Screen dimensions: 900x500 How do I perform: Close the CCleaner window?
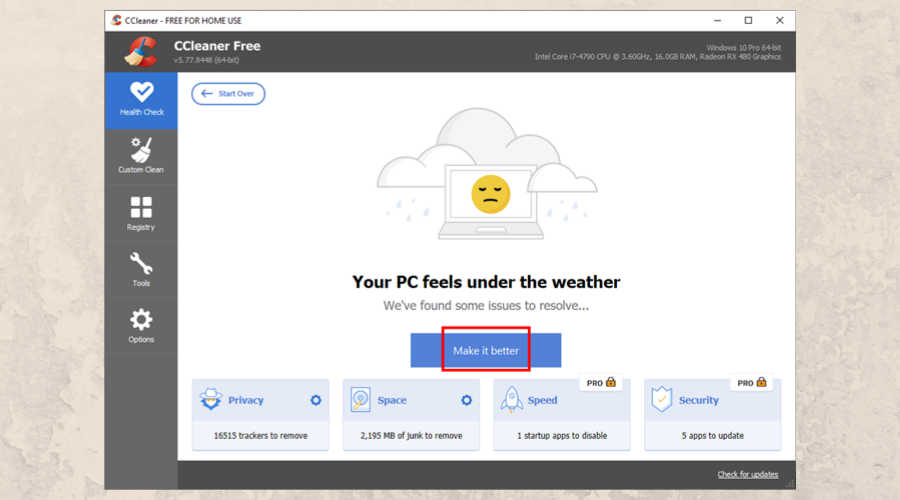[779, 20]
